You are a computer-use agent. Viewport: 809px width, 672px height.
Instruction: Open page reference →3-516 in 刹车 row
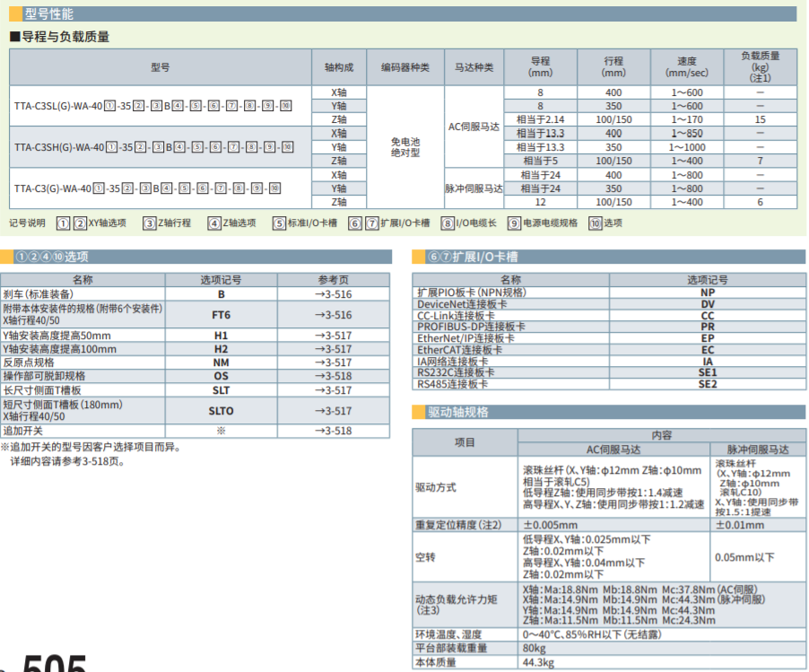[333, 294]
